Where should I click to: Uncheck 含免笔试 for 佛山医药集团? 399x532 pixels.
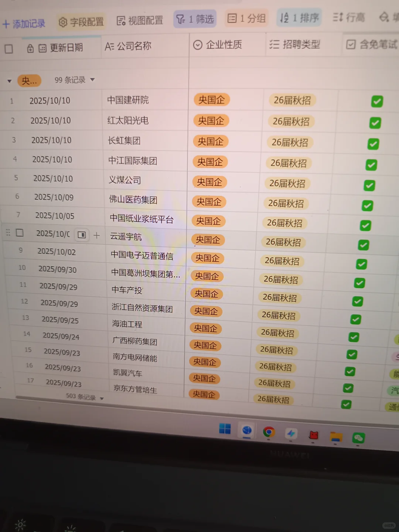point(367,205)
